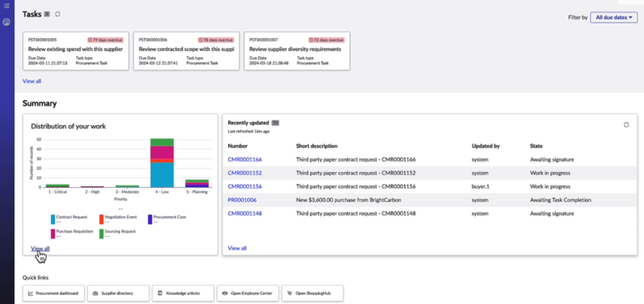Click the 72 days overdue badge
The image size is (644, 304).
326,40
